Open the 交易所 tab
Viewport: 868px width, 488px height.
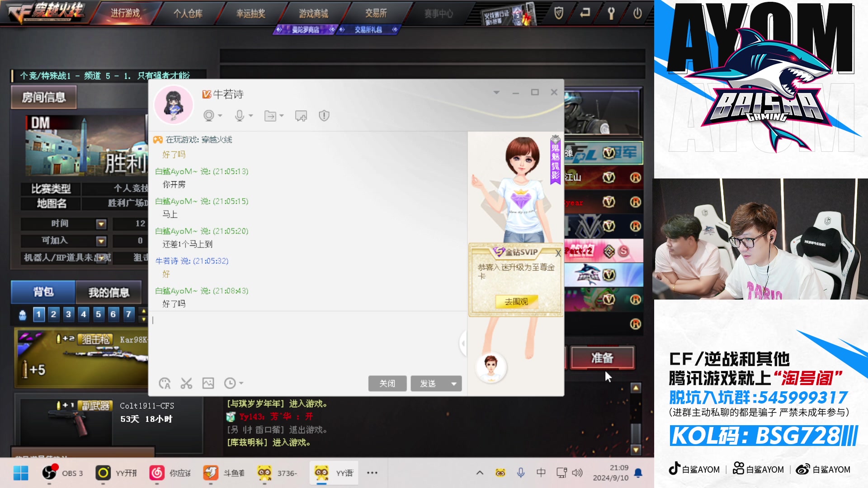click(376, 13)
